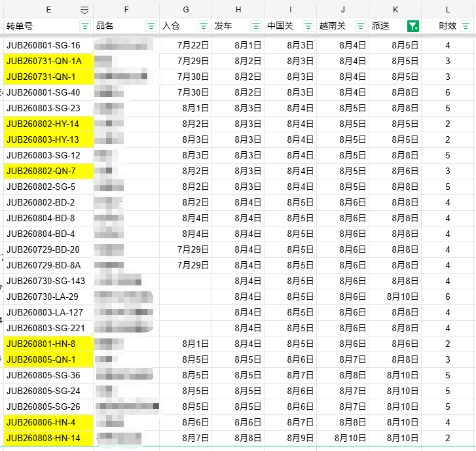Select cell JUB260804-BD-8

48,218
